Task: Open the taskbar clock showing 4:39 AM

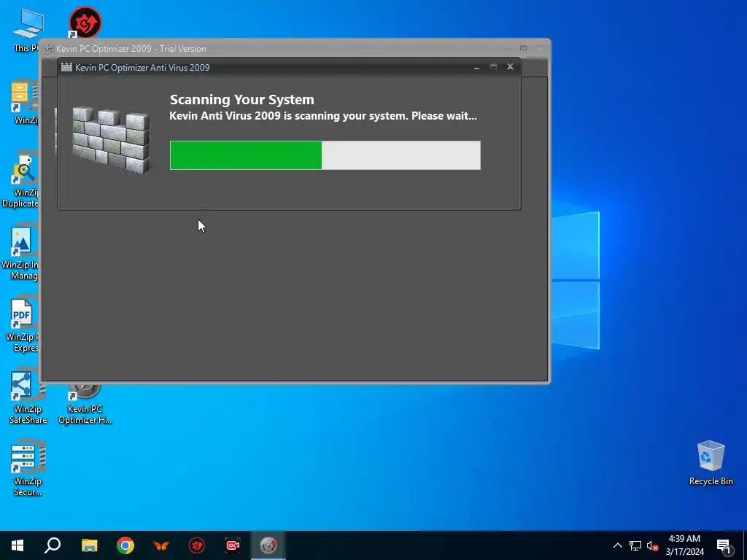Action: (x=684, y=545)
